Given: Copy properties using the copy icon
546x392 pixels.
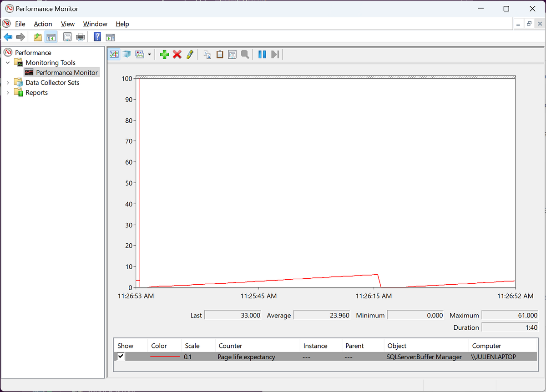Looking at the screenshot, I should click(207, 54).
